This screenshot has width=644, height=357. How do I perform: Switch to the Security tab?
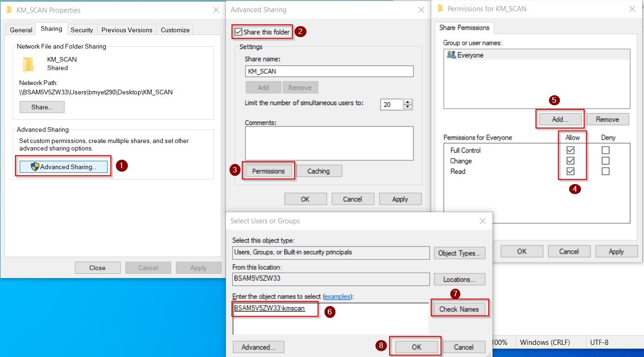82,30
